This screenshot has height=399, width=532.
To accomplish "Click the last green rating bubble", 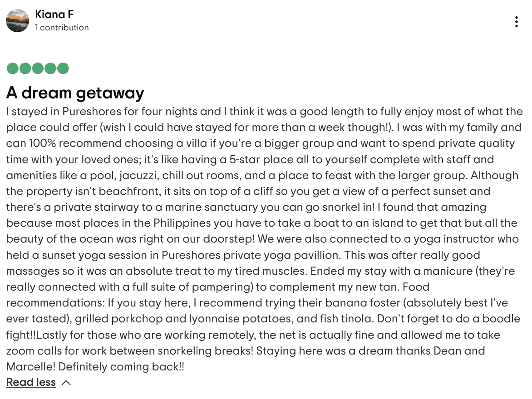I will (63, 68).
